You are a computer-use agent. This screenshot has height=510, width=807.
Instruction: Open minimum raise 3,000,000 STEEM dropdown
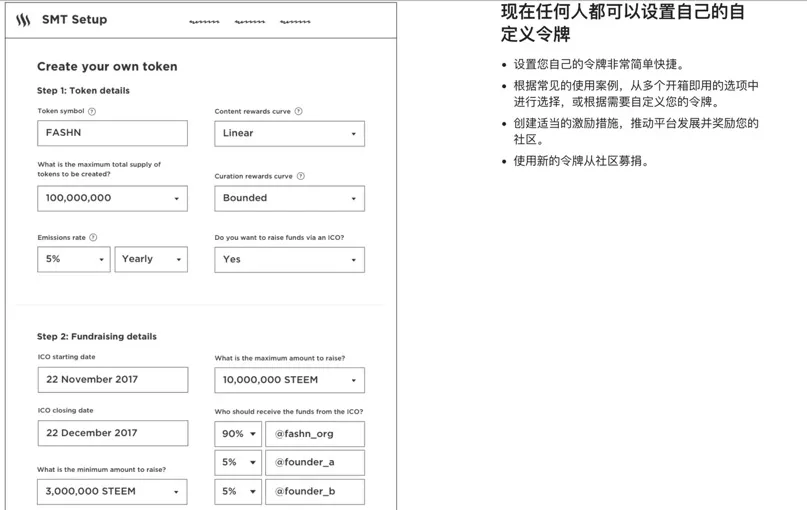tap(112, 492)
